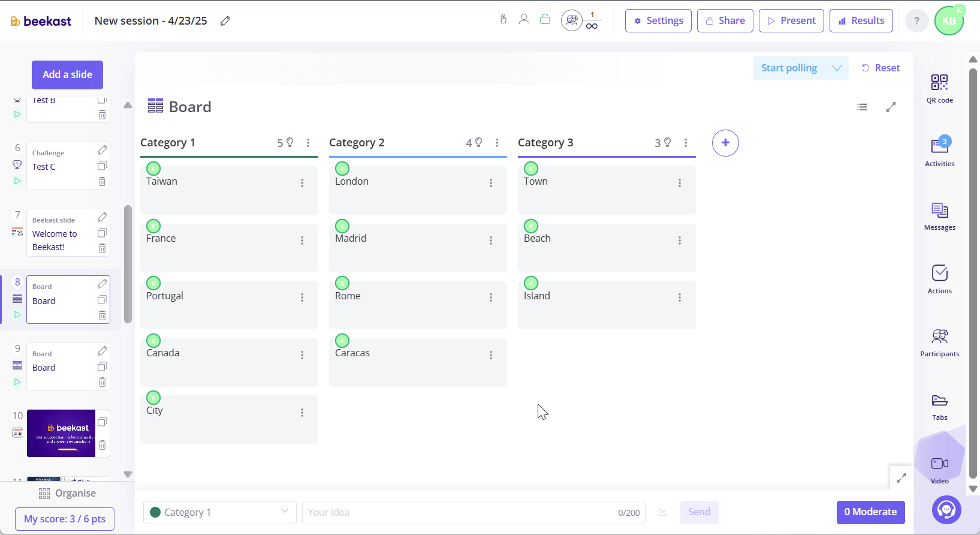Add a new category with plus button
This screenshot has height=535, width=980.
(725, 143)
